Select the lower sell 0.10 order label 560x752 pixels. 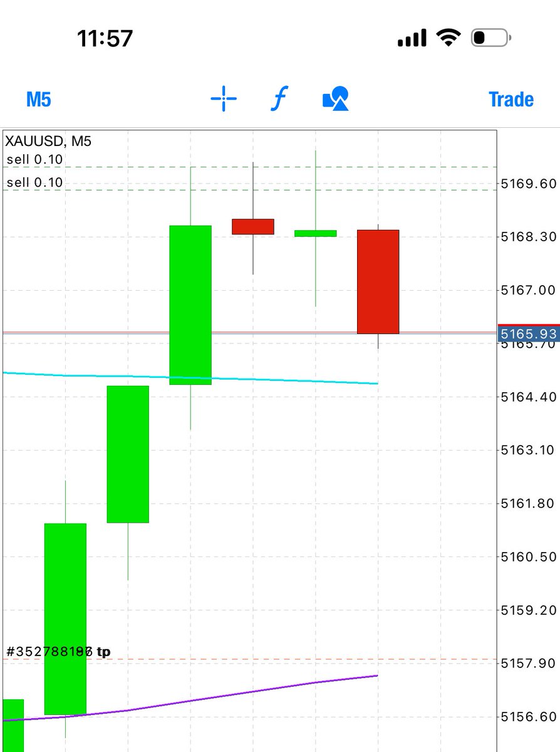click(x=35, y=183)
